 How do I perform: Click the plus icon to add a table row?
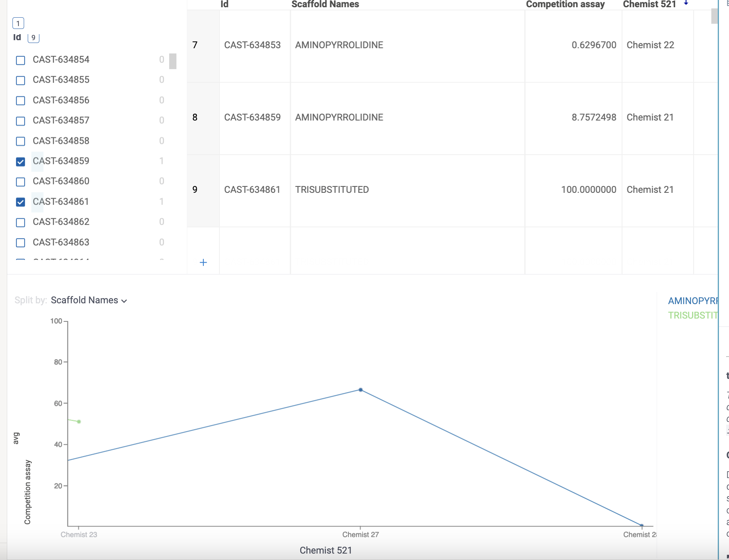(203, 262)
